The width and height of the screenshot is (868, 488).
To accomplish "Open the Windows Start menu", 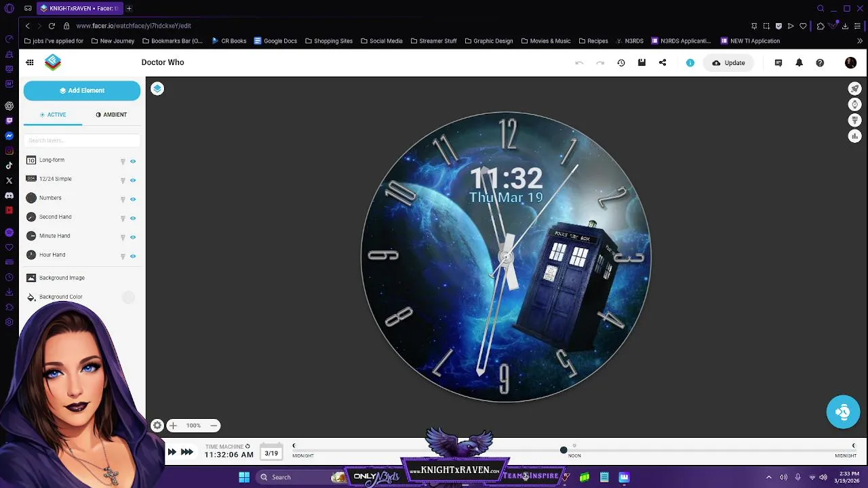I will coord(244,477).
